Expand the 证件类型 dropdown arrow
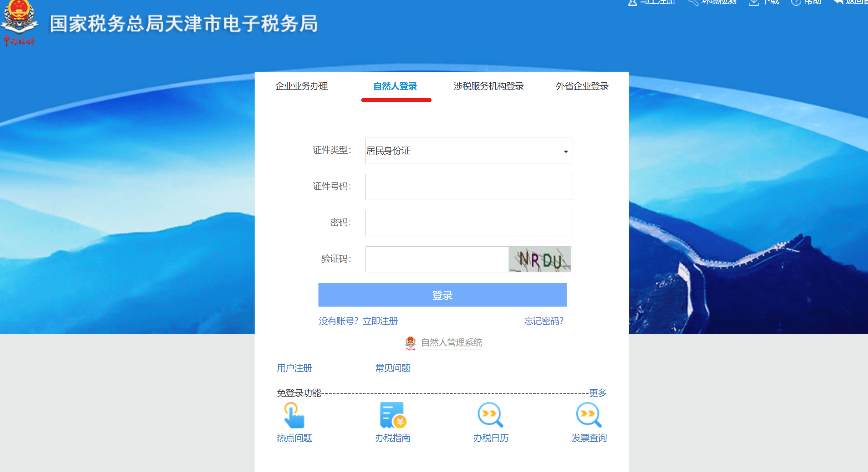 (x=566, y=152)
